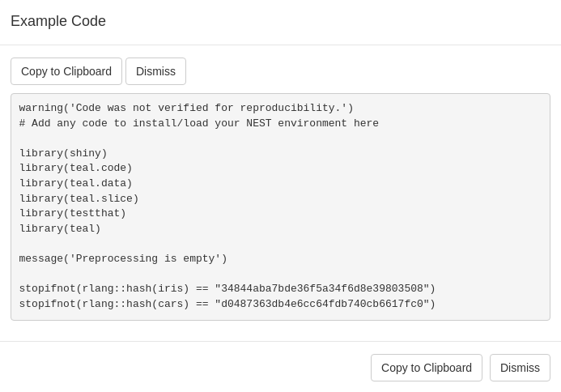This screenshot has height=392, width=561.
Task: Click the NEST environment comment line
Action: [x=198, y=124]
